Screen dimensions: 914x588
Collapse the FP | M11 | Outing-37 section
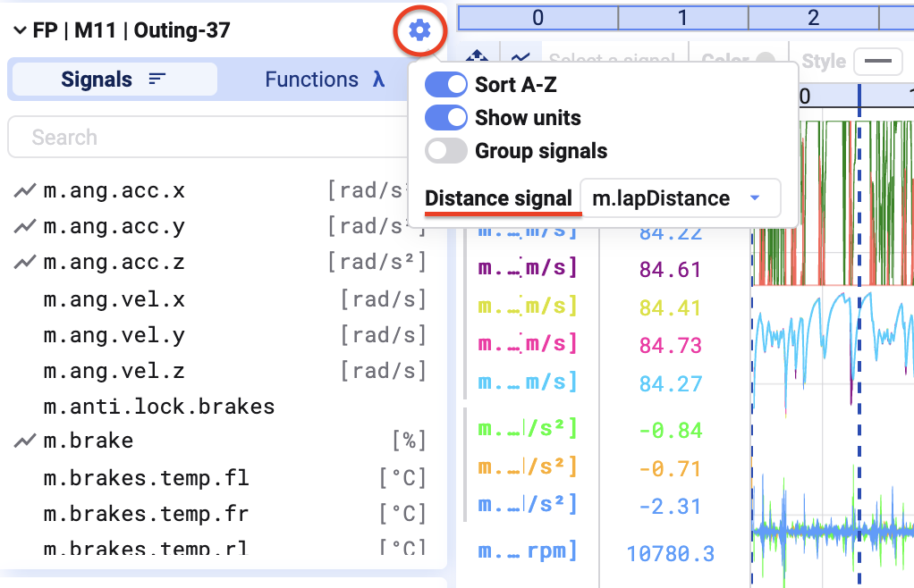[20, 30]
